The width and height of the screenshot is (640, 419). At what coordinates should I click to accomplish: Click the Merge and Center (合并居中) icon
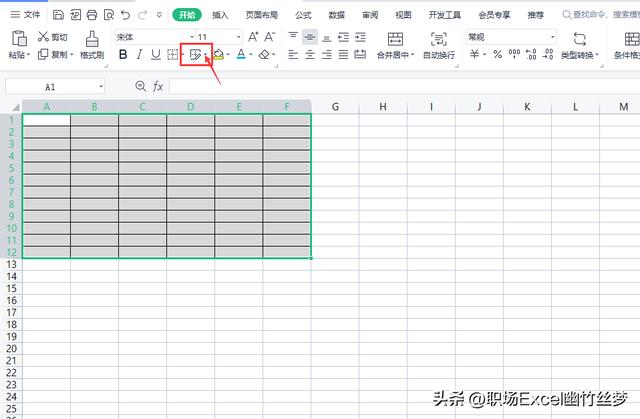(x=395, y=39)
